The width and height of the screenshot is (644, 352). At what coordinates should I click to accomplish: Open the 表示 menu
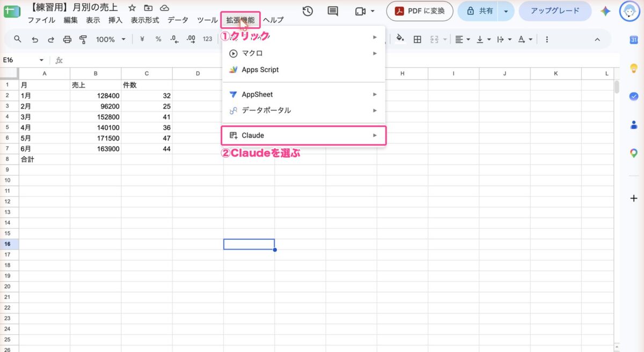[x=93, y=20]
